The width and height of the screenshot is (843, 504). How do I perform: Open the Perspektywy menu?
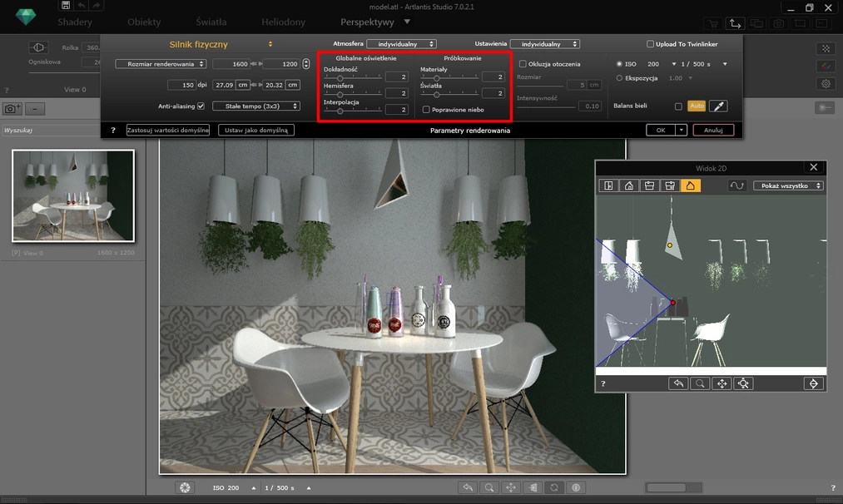(x=367, y=22)
